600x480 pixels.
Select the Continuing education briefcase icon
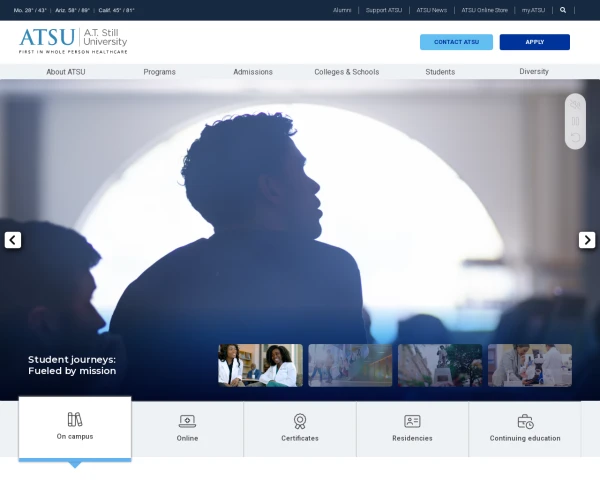coord(525,421)
